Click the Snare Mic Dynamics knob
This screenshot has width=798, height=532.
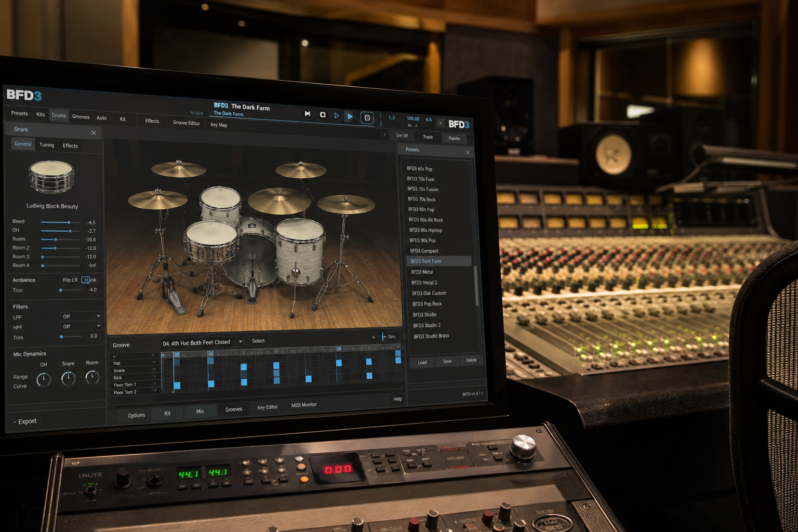click(x=68, y=378)
